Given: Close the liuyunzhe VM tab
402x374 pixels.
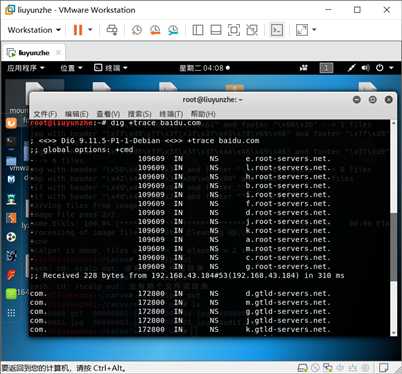Looking at the screenshot, I should [59, 53].
